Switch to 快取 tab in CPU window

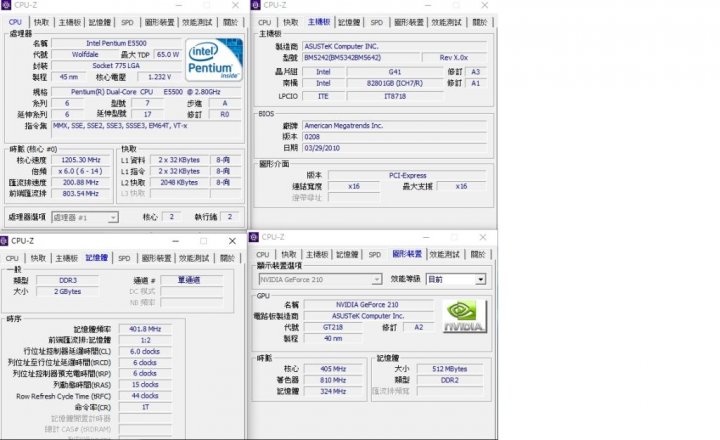click(41, 22)
